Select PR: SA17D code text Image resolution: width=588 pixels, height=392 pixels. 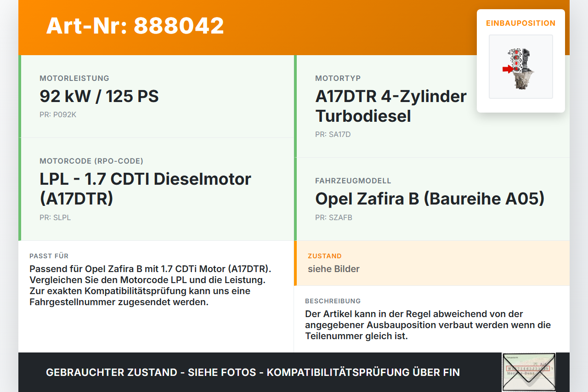(x=333, y=135)
